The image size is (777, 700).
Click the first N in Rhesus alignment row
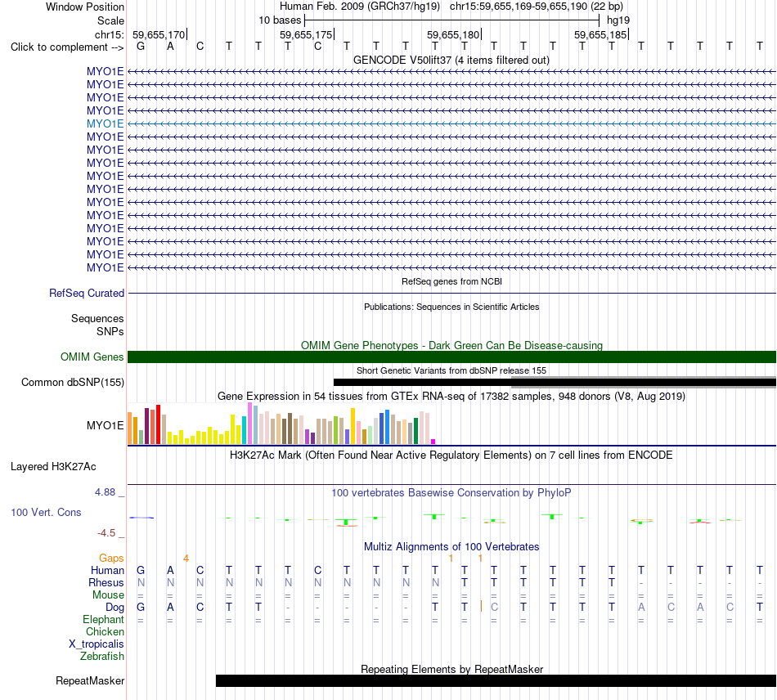[141, 583]
